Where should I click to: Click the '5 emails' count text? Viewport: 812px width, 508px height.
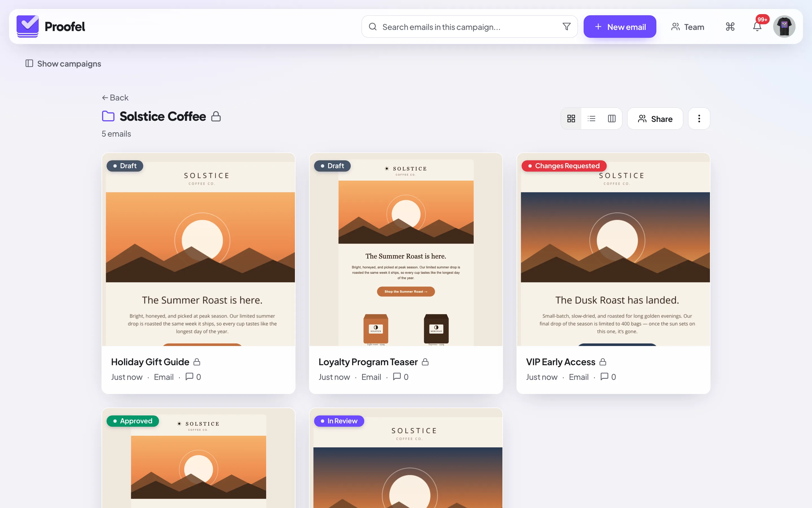click(x=116, y=134)
